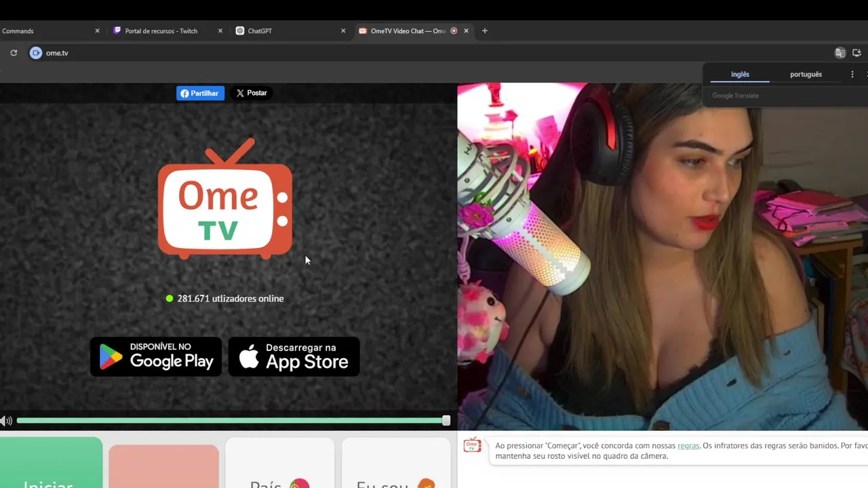Click the large OmeTV logo
The height and width of the screenshot is (488, 868).
225,199
